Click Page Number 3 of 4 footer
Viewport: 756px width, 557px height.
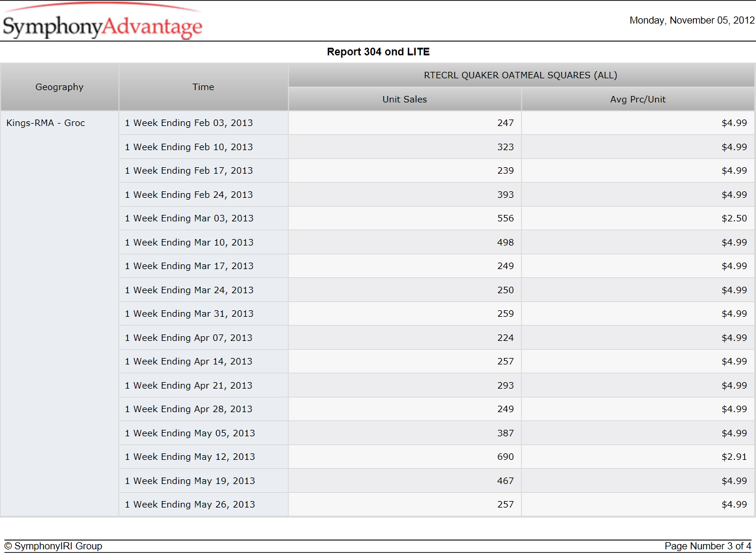[x=708, y=546]
